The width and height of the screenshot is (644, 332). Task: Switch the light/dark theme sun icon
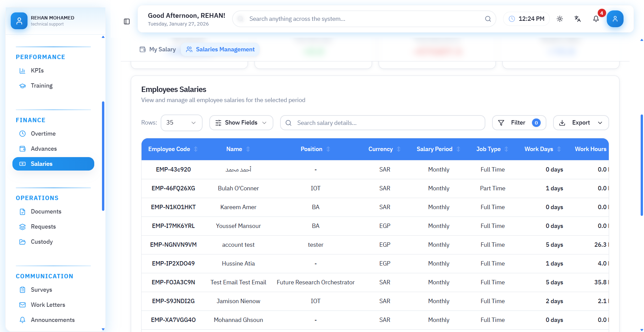pos(560,19)
